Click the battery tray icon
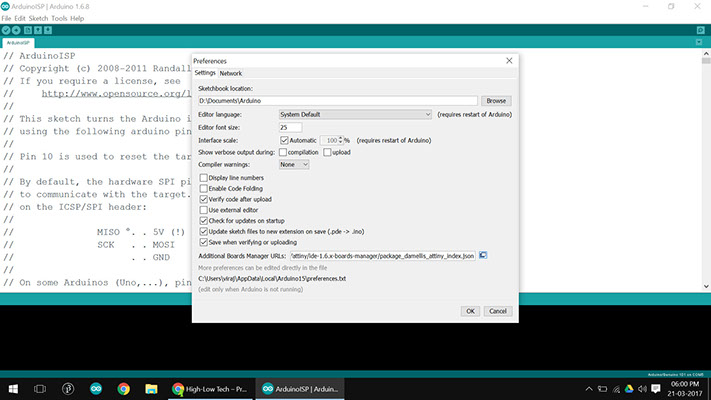This screenshot has height=400, width=711. pyautogui.click(x=602, y=389)
